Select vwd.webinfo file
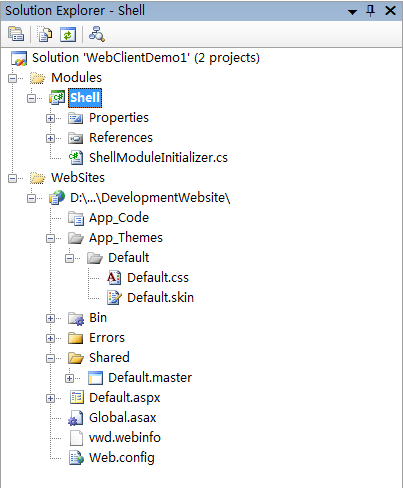The height and width of the screenshot is (488, 403). point(125,438)
